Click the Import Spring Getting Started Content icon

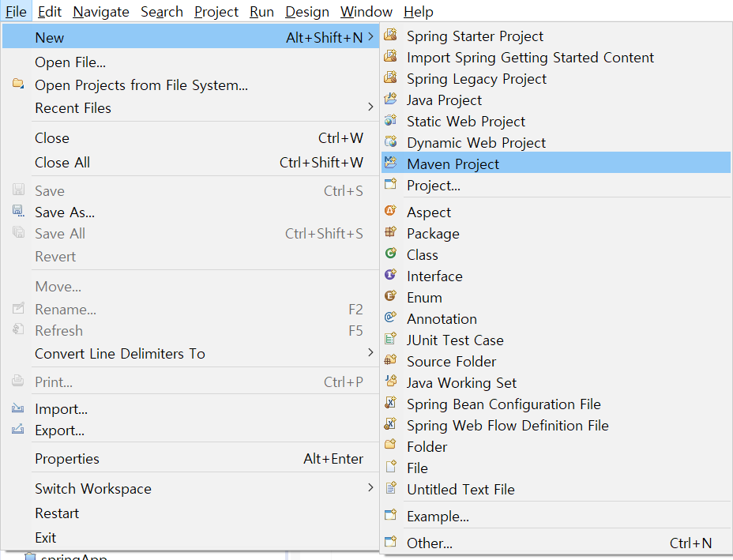point(390,57)
